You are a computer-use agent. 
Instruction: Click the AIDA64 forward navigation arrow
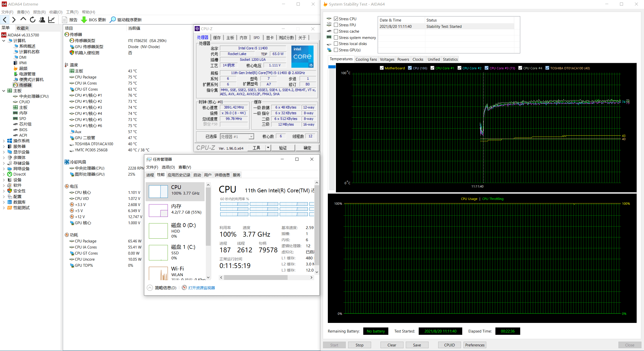[14, 20]
